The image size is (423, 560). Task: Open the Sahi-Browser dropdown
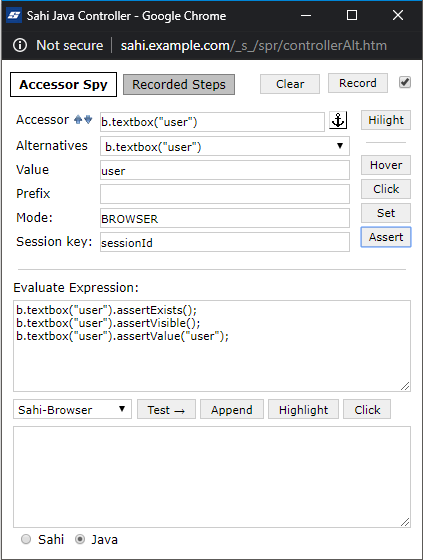[73, 409]
